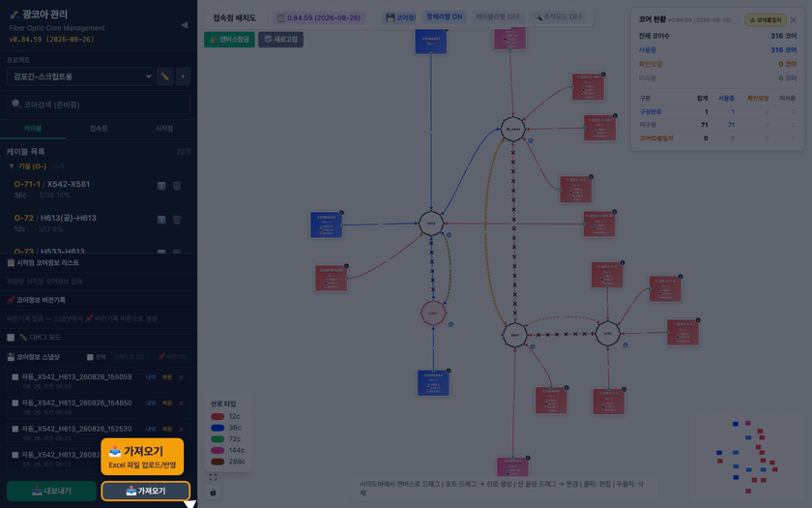This screenshot has height=508, width=812.
Task: Delete snapshot 자동_X542_H613_260826_152530 with red X
Action: pos(181,430)
